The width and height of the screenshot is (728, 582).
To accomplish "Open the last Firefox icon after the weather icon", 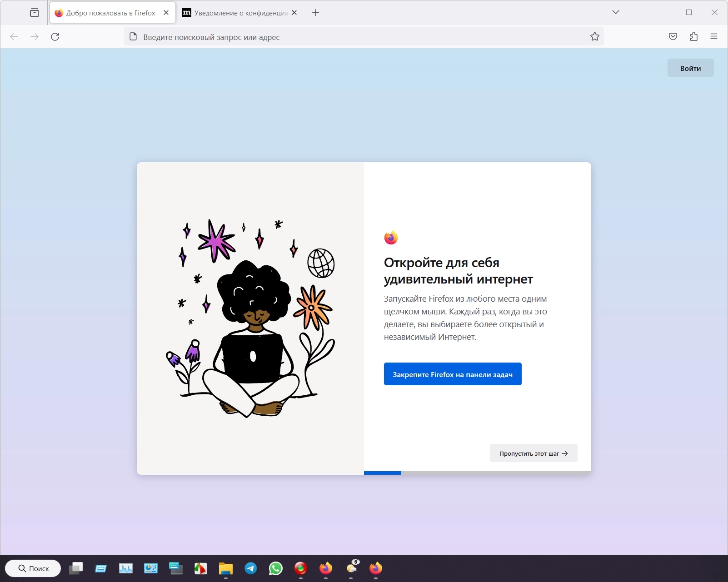I will coord(376,568).
